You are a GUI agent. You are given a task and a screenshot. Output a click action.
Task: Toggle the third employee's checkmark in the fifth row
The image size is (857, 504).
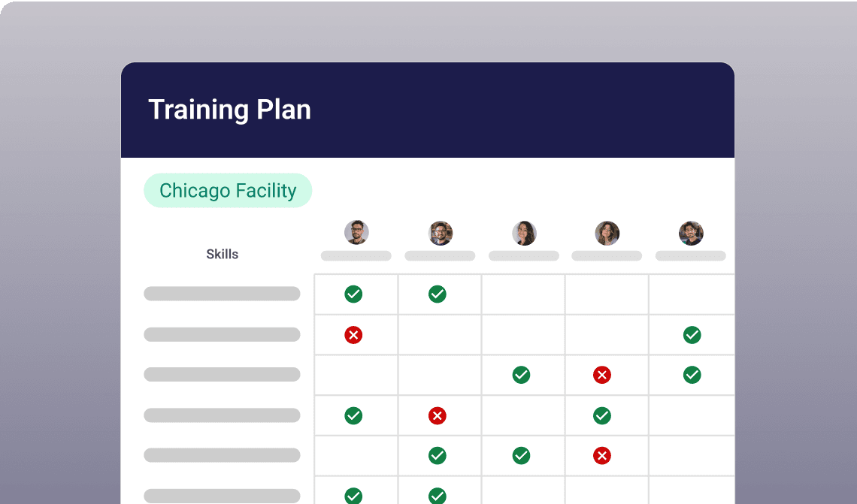click(522, 456)
